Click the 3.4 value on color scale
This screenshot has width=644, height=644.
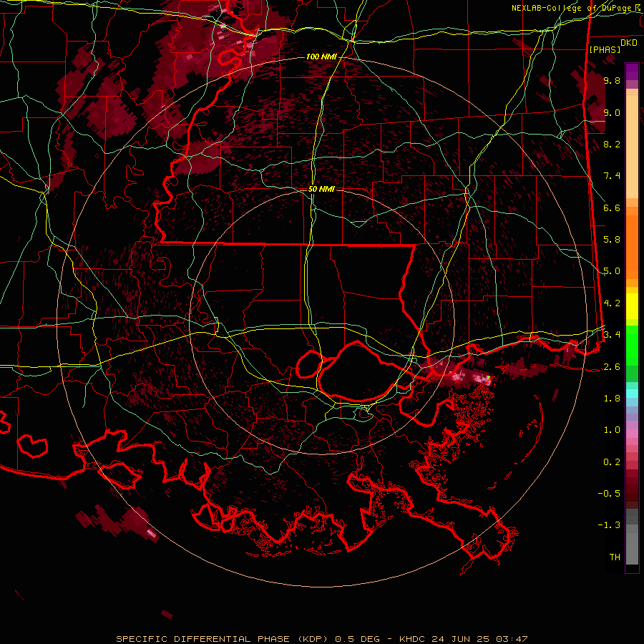[612, 335]
